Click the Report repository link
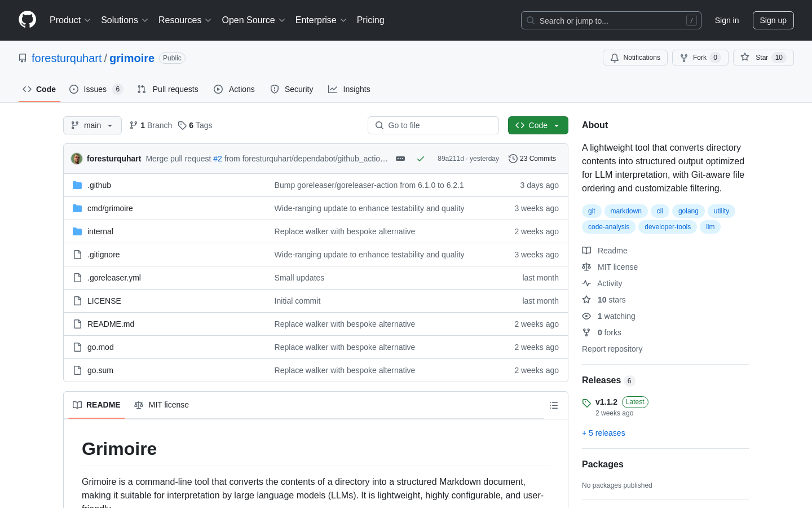 (x=612, y=349)
